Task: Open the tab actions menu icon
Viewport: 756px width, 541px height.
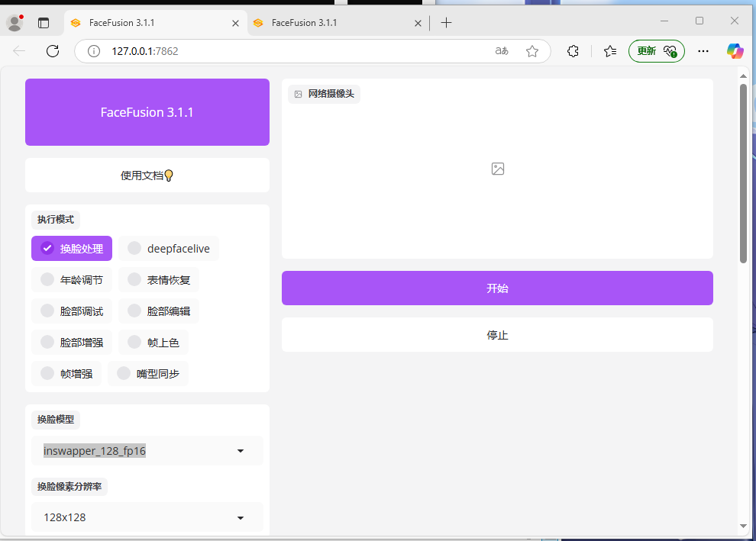Action: tap(44, 23)
